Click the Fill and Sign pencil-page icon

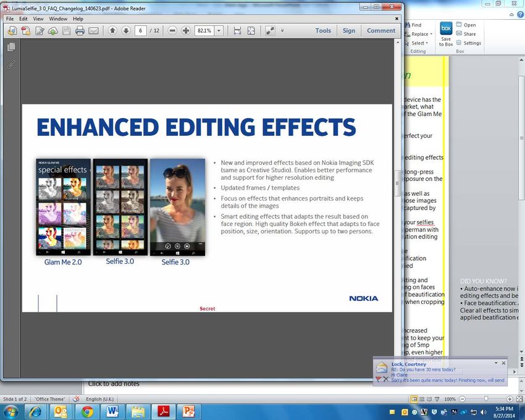40,31
